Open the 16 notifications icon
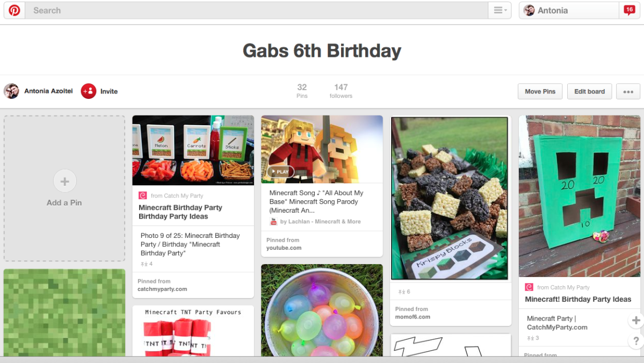644x363 pixels. pyautogui.click(x=629, y=10)
